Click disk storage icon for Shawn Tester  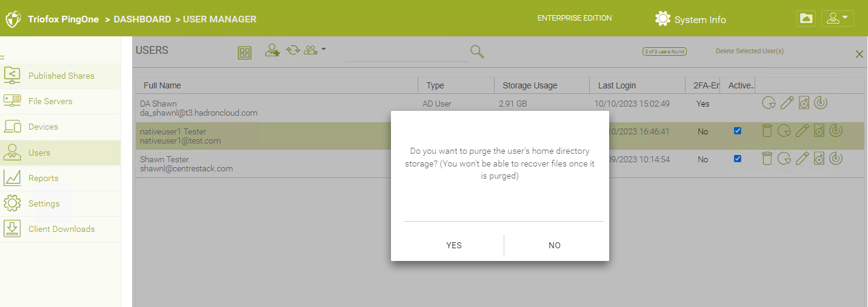tap(820, 159)
